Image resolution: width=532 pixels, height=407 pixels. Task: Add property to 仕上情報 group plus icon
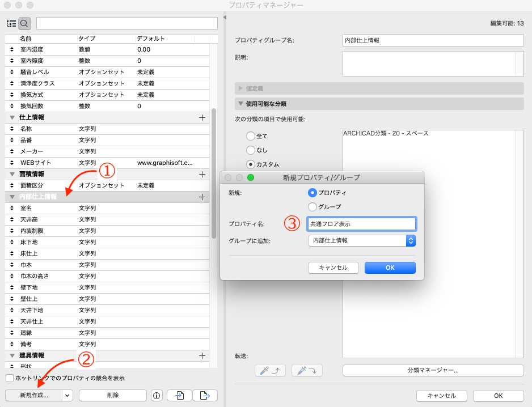[202, 118]
